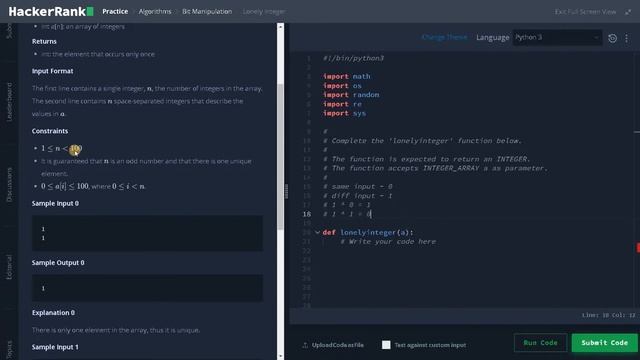Click Exit Full Screen View

(585, 12)
